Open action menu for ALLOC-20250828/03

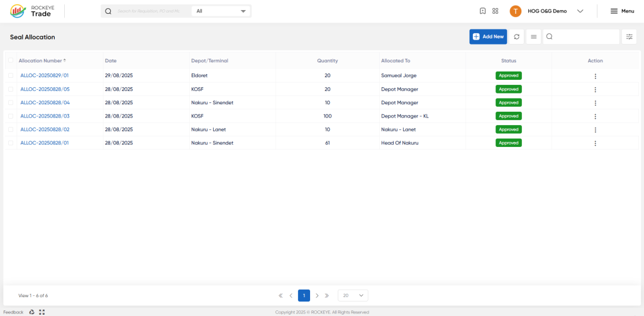tap(595, 117)
